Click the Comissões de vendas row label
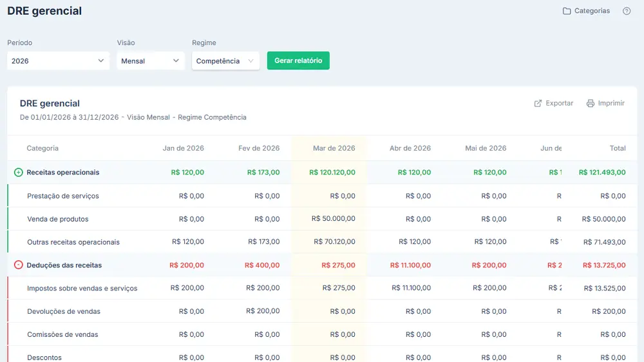The height and width of the screenshot is (362, 644). tap(62, 334)
